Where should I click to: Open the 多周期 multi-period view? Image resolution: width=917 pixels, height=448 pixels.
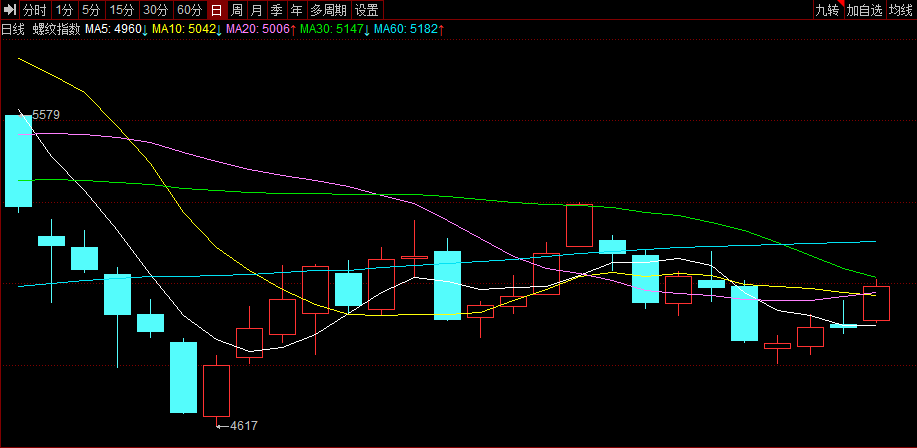(x=328, y=9)
